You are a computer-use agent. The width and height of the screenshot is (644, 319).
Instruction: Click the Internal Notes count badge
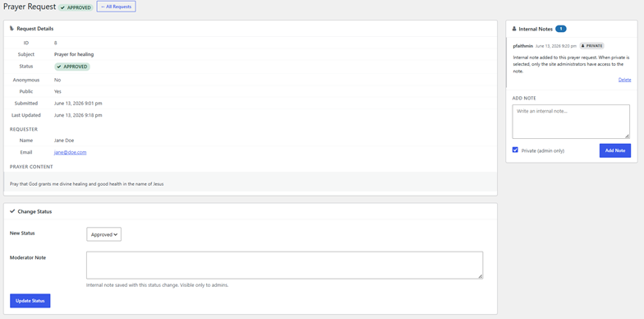(560, 29)
